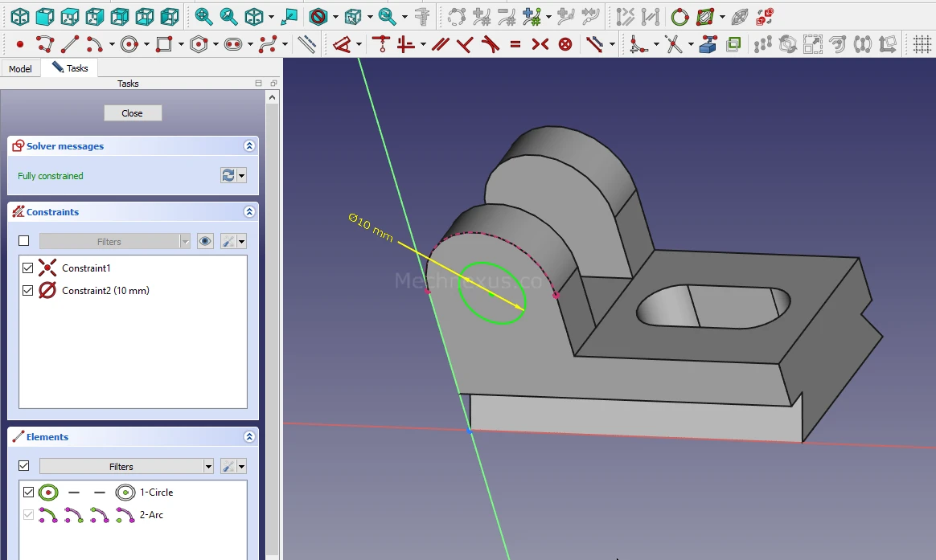Screen dimensions: 936x560
Task: Click the task panel scrollbar up arrow
Action: point(273,97)
